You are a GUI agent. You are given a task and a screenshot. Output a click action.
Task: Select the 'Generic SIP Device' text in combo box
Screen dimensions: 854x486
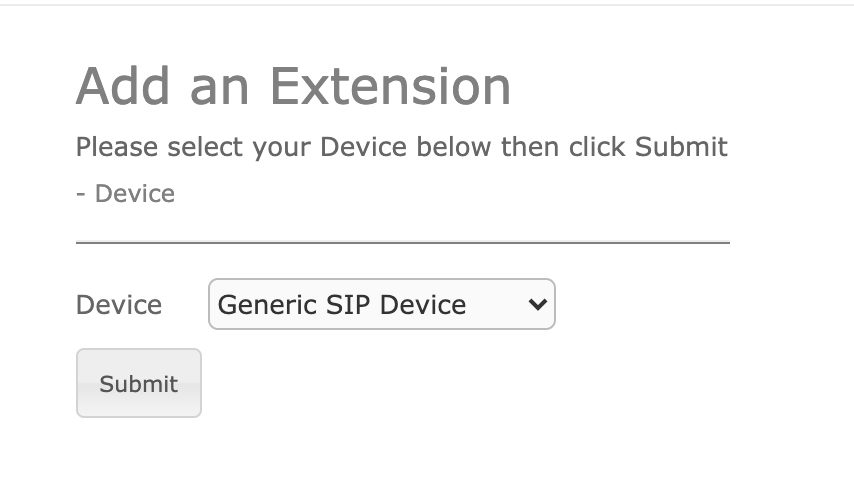click(x=342, y=305)
